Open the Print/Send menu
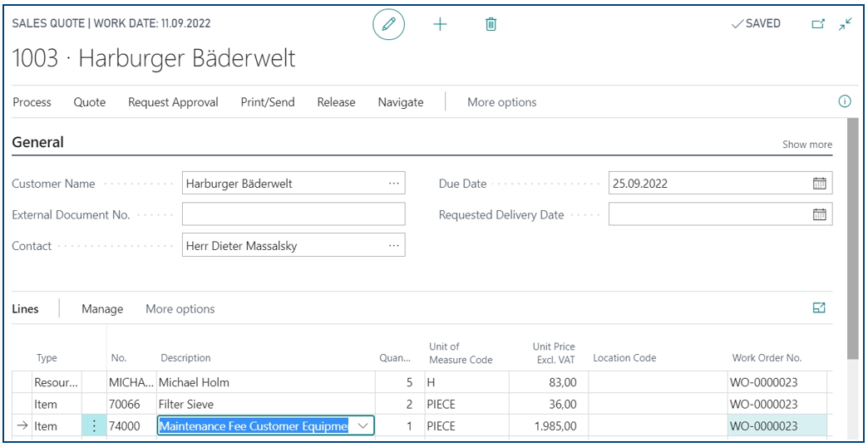This screenshot has height=447, width=868. (268, 102)
